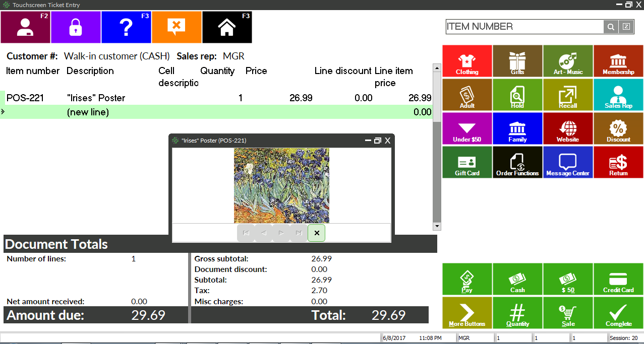Select the POS-221 Irises Poster line

coord(96,98)
